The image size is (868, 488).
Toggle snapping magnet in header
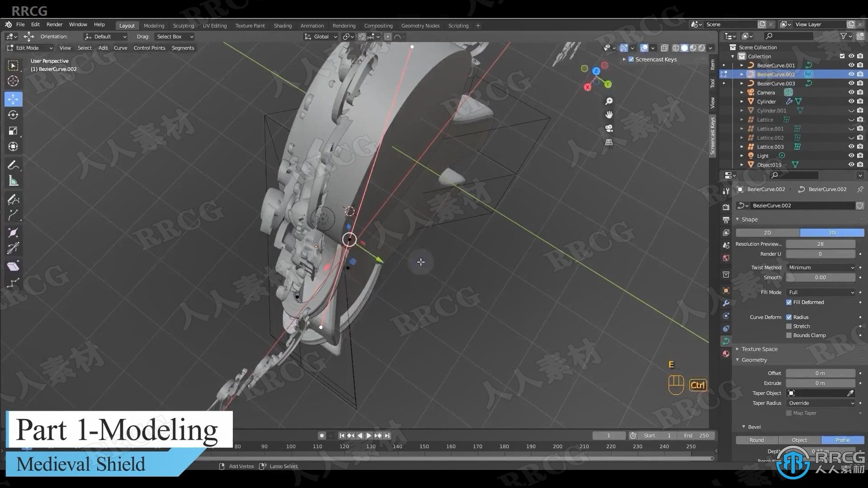362,37
